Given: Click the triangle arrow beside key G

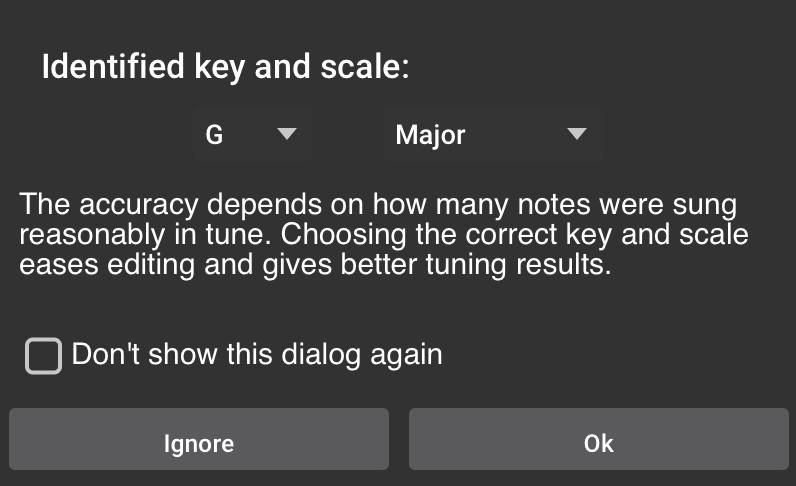Looking at the screenshot, I should pos(287,134).
